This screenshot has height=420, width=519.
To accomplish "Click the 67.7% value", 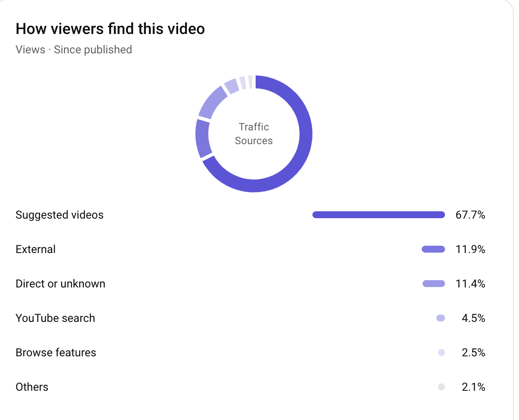I will point(470,215).
